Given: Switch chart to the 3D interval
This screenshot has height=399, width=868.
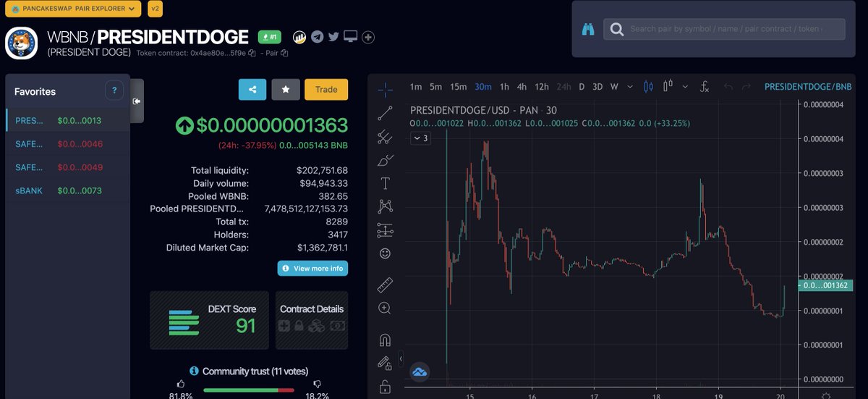Looking at the screenshot, I should (597, 87).
